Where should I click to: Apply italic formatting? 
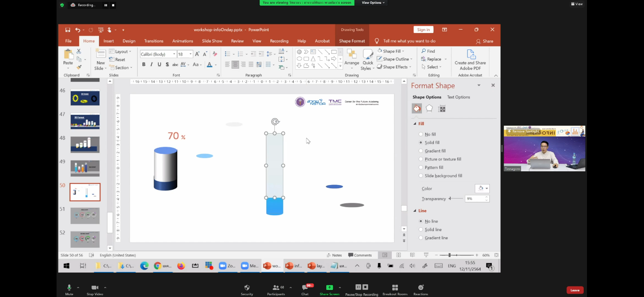[x=151, y=64]
